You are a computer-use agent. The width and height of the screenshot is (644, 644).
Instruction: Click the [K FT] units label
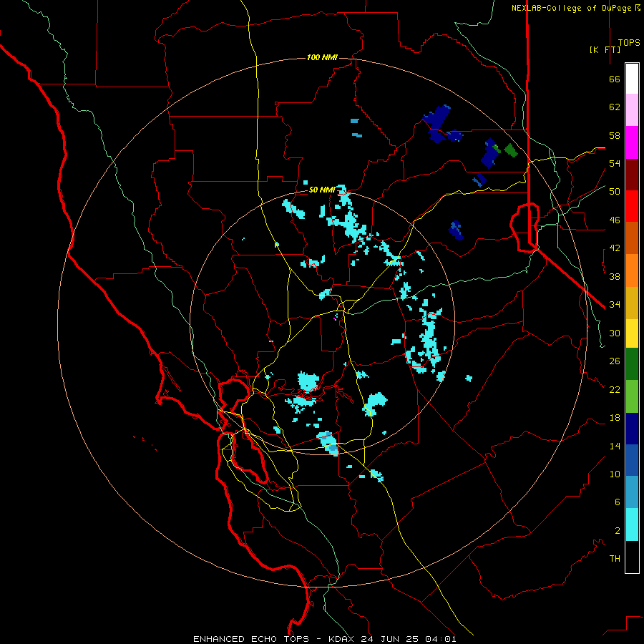pyautogui.click(x=605, y=49)
